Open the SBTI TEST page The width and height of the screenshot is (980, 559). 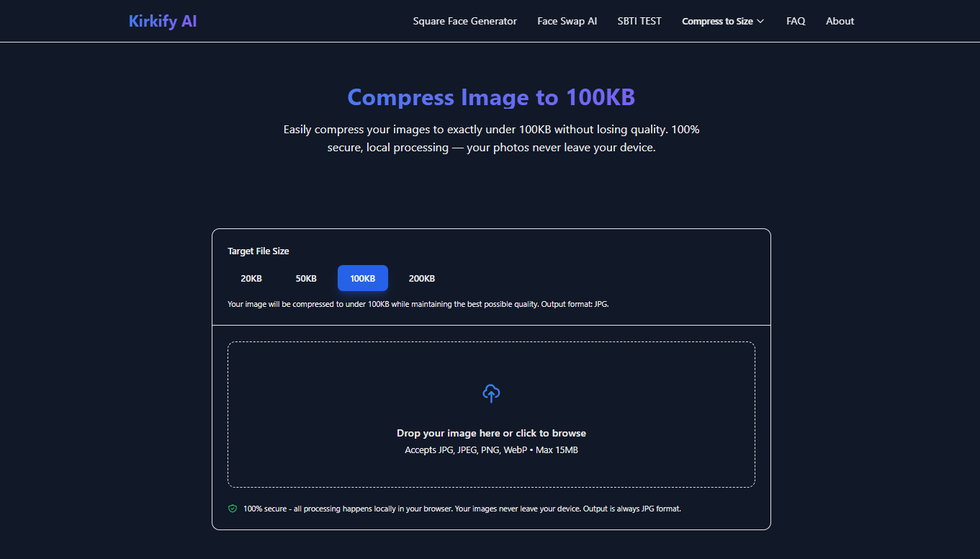[x=639, y=21]
